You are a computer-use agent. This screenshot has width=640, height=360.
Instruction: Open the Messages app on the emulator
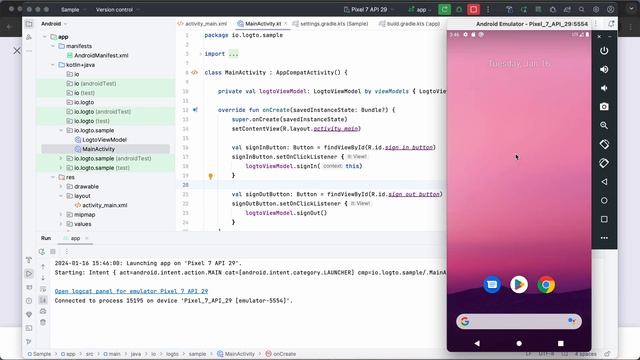pos(492,284)
